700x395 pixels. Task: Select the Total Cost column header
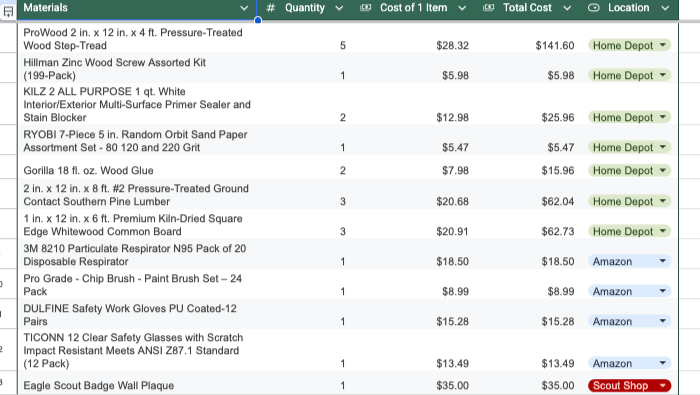tap(527, 8)
